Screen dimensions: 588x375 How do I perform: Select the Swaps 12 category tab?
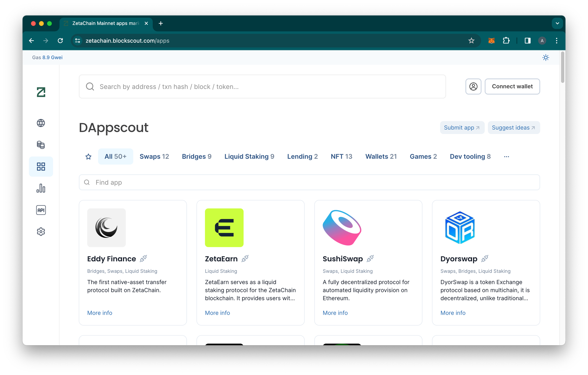[x=154, y=157]
